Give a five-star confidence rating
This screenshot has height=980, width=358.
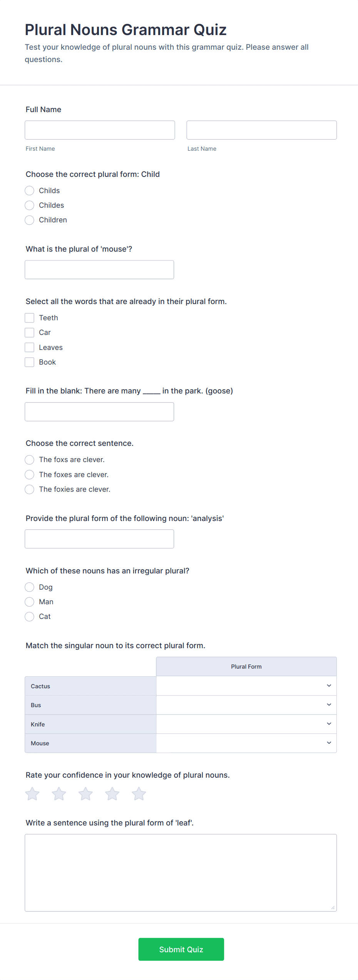pyautogui.click(x=139, y=794)
